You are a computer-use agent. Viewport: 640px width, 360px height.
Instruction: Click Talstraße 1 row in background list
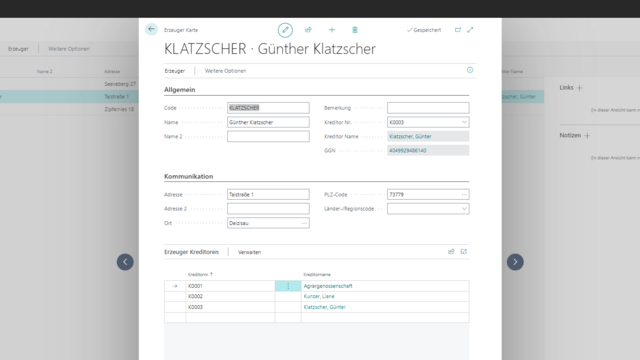click(x=116, y=97)
